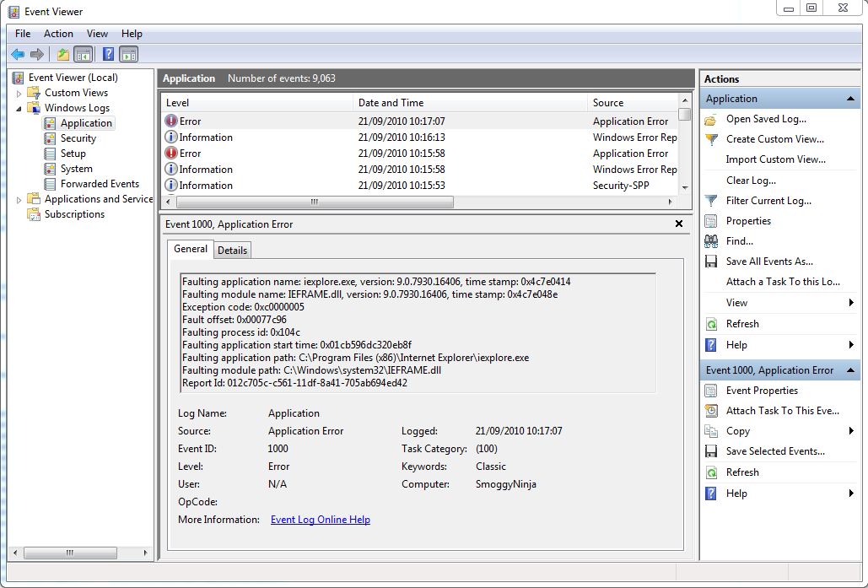Select the Error event at 10:17:07
Viewport: 868px width, 588px height.
420,121
